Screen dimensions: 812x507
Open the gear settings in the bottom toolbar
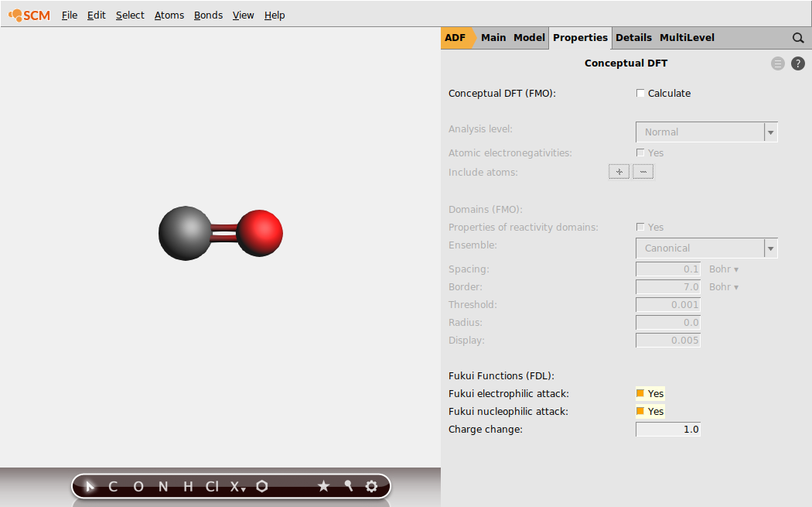point(371,486)
